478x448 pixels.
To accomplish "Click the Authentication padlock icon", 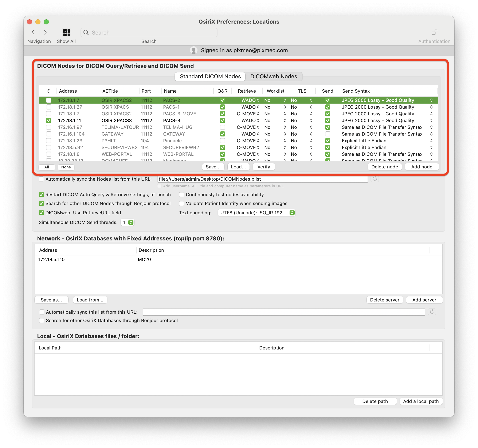I will coord(434,32).
